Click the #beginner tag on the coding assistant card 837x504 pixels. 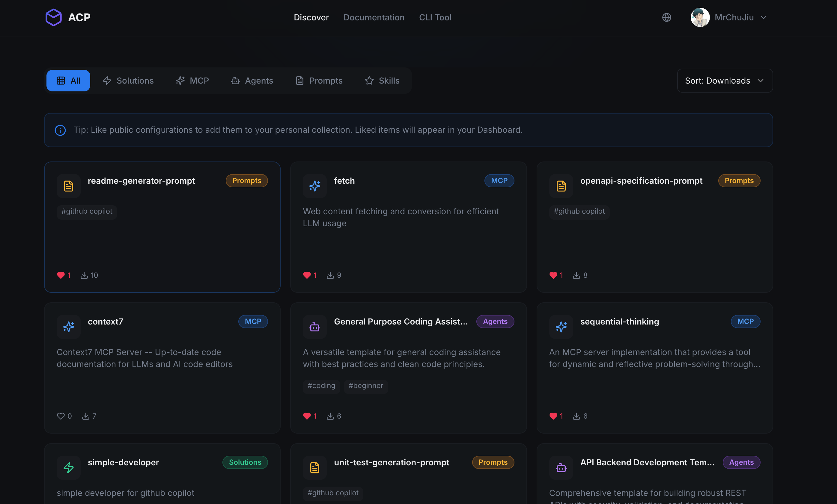(365, 386)
